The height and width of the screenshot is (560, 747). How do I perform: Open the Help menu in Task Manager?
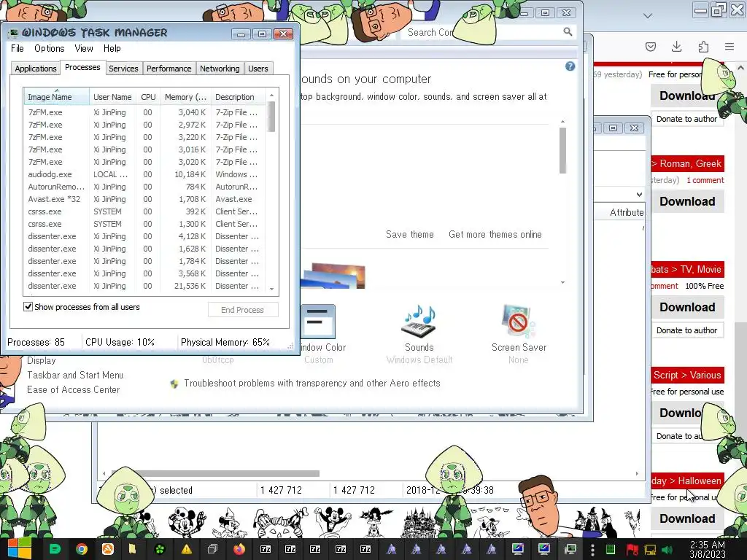pyautogui.click(x=112, y=48)
